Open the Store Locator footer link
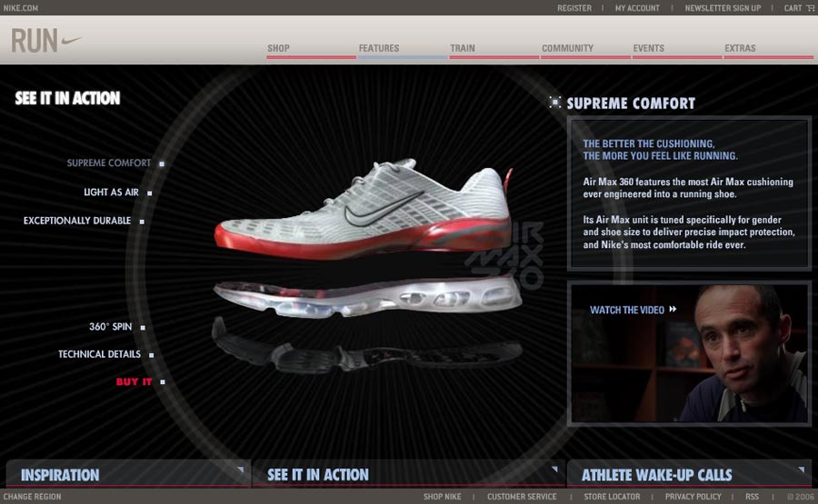Image resolution: width=818 pixels, height=504 pixels. [612, 497]
